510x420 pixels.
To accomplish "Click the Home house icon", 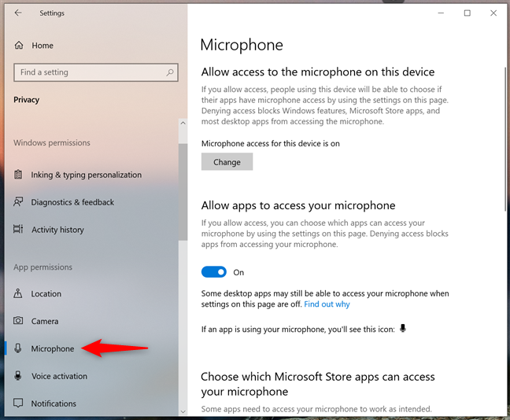I will tap(19, 45).
